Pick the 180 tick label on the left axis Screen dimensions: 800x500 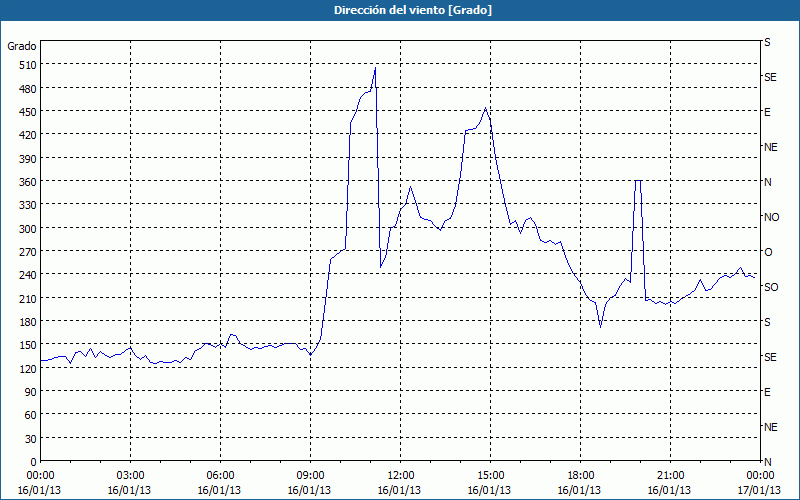28,322
